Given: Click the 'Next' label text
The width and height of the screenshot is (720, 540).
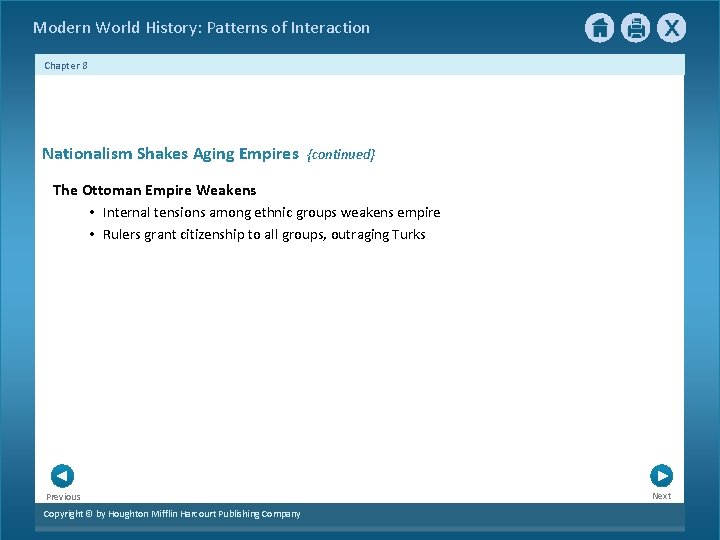Looking at the screenshot, I should (x=662, y=496).
